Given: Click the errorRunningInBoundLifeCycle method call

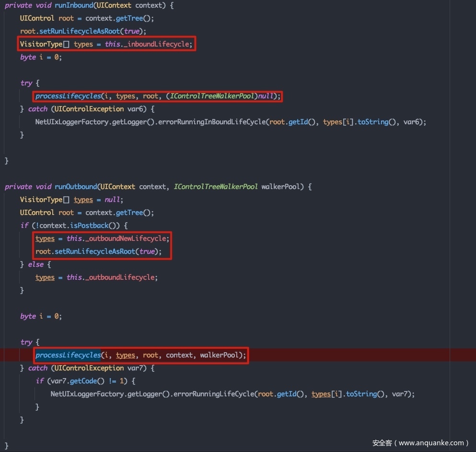Looking at the screenshot, I should coord(215,122).
